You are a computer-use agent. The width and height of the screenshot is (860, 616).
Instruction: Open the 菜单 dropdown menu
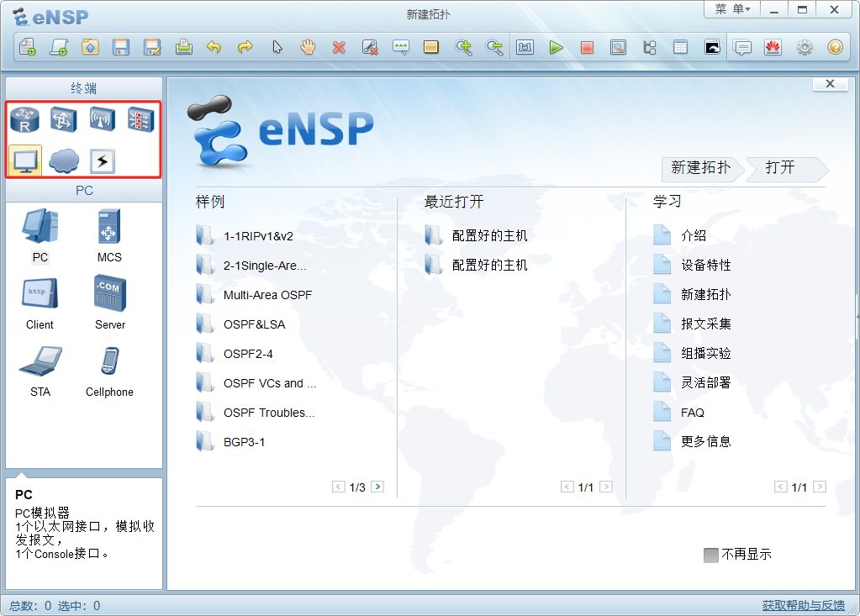(x=732, y=10)
